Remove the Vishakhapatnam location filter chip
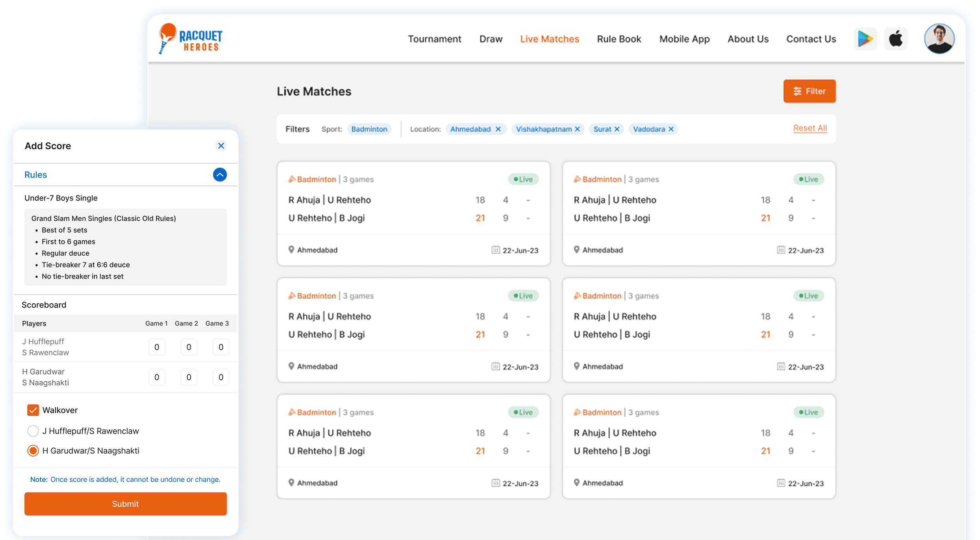This screenshot has height=540, width=980. (x=577, y=129)
